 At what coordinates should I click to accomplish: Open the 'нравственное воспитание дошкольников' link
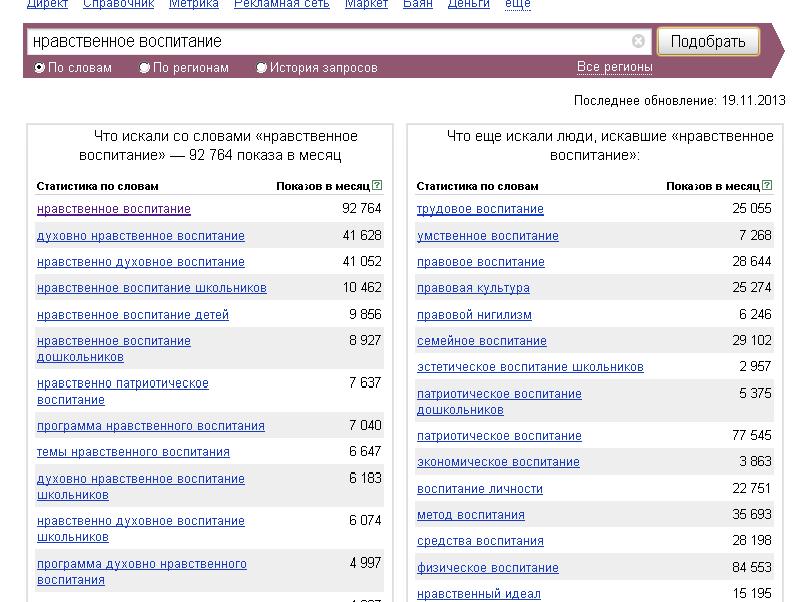[113, 349]
